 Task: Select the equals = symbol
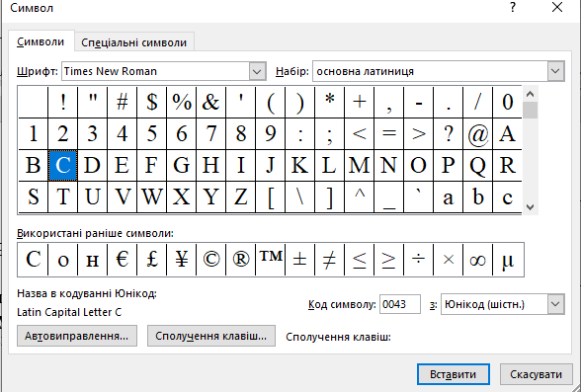click(389, 134)
